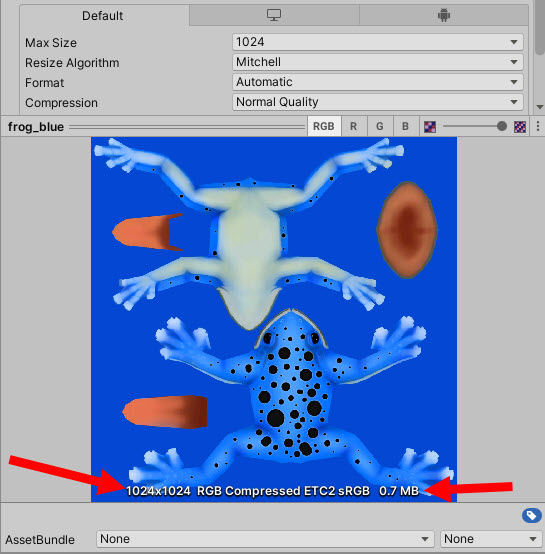The image size is (545, 554).
Task: Click the 1024x1024 texture info text
Action: coord(158,491)
